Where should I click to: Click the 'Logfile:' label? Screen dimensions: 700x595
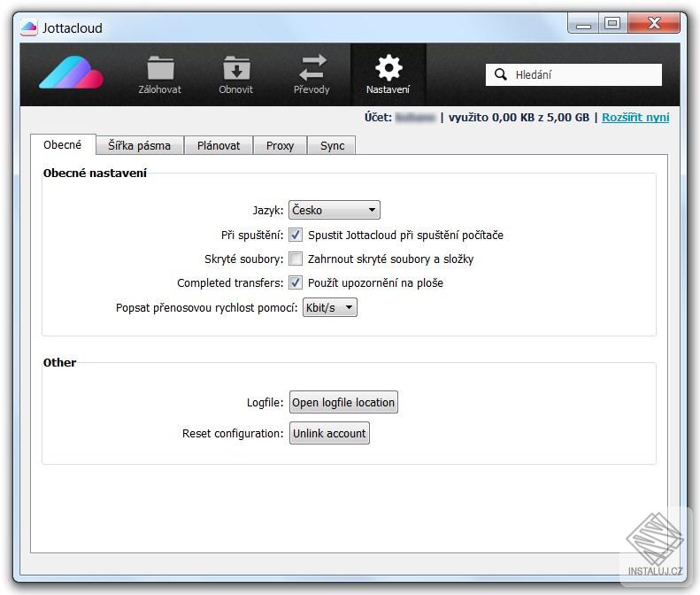265,403
